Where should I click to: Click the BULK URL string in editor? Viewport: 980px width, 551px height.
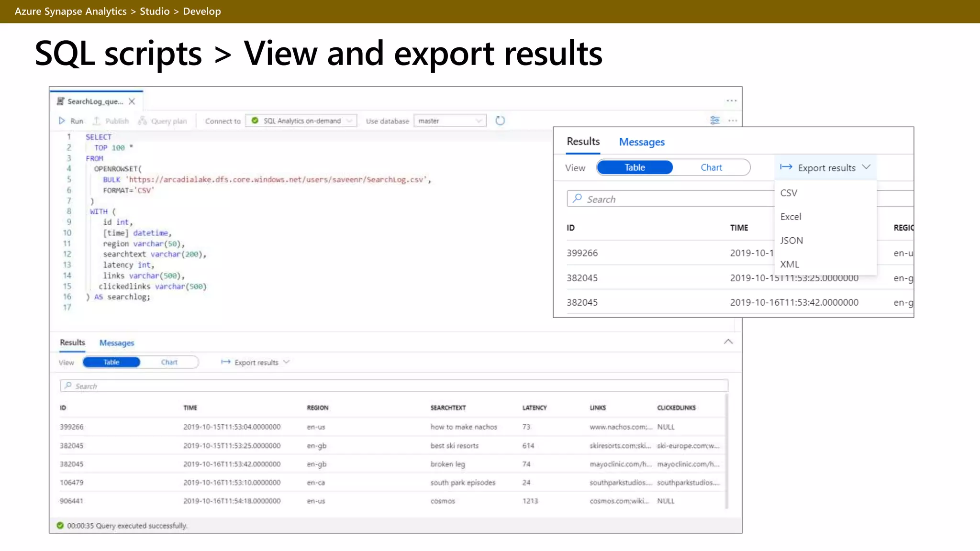tap(277, 179)
